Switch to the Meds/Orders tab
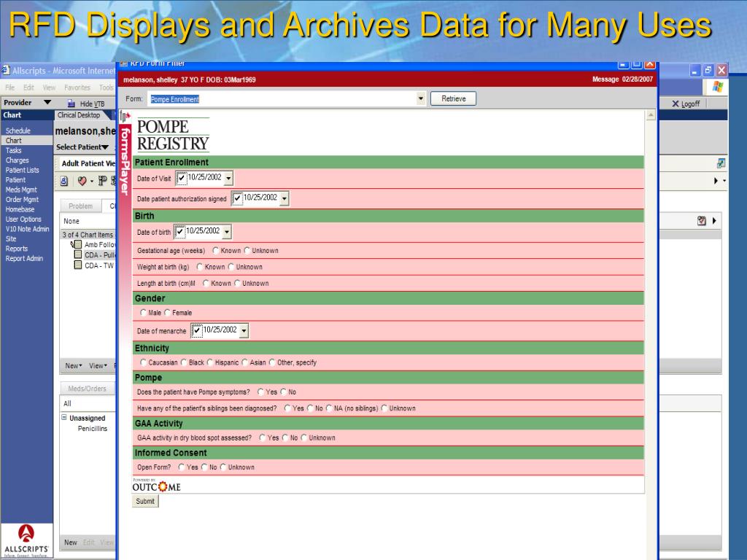This screenshot has width=747, height=560. click(88, 389)
